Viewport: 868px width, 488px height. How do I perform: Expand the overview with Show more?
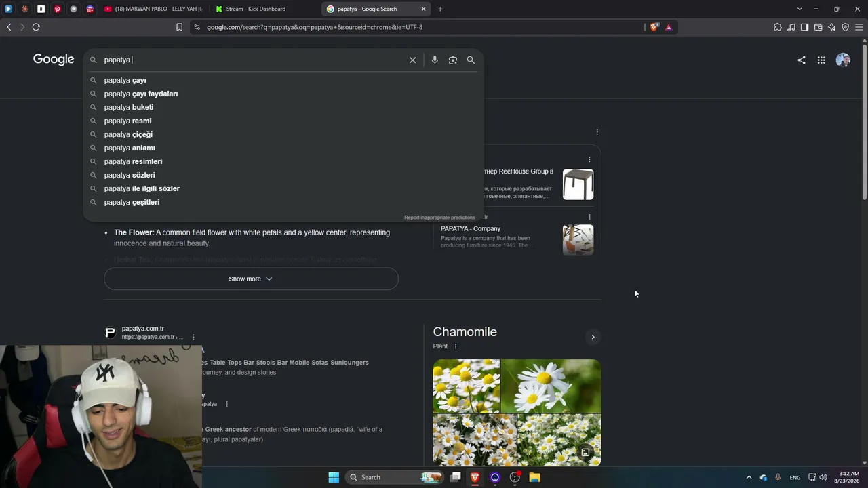[251, 279]
